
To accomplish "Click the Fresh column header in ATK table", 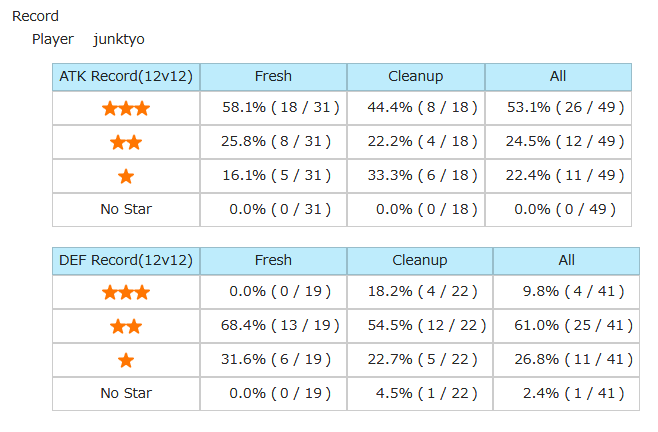I will pyautogui.click(x=273, y=76).
